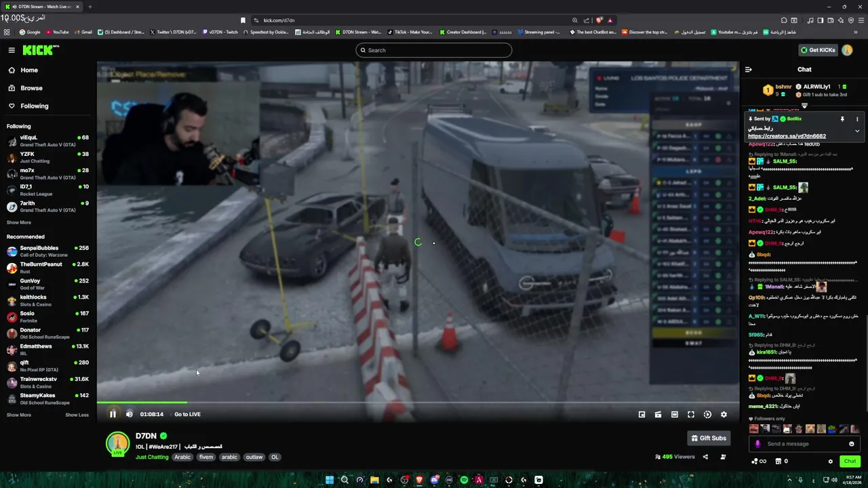Expand Recommended list with Show More
The height and width of the screenshot is (488, 868).
coord(18,415)
